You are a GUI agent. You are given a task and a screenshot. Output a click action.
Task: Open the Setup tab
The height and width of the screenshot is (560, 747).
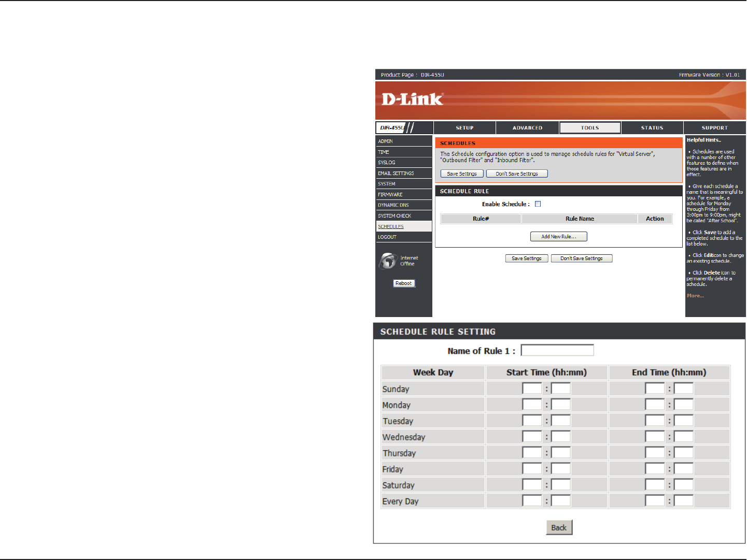point(464,127)
